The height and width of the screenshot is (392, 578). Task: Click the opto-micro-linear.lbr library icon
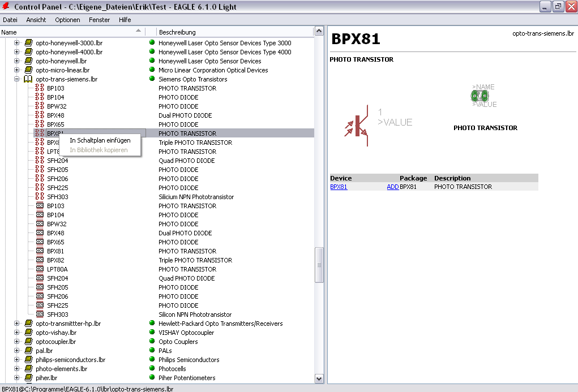click(x=28, y=70)
